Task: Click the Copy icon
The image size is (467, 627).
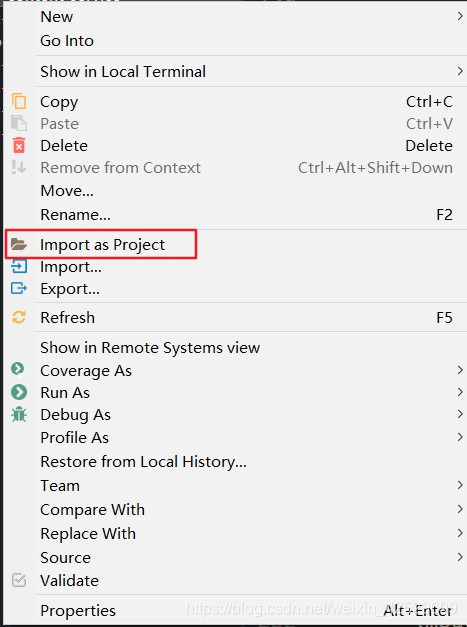Action: pos(19,101)
